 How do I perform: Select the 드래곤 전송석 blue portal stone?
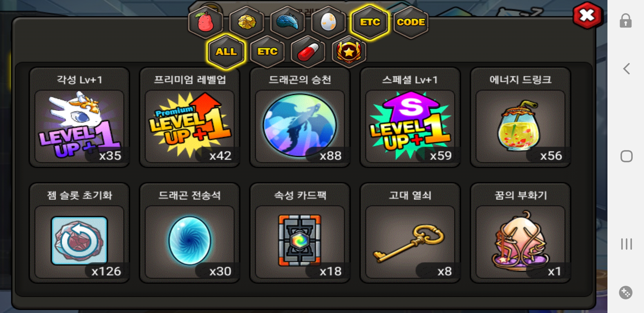pos(190,233)
